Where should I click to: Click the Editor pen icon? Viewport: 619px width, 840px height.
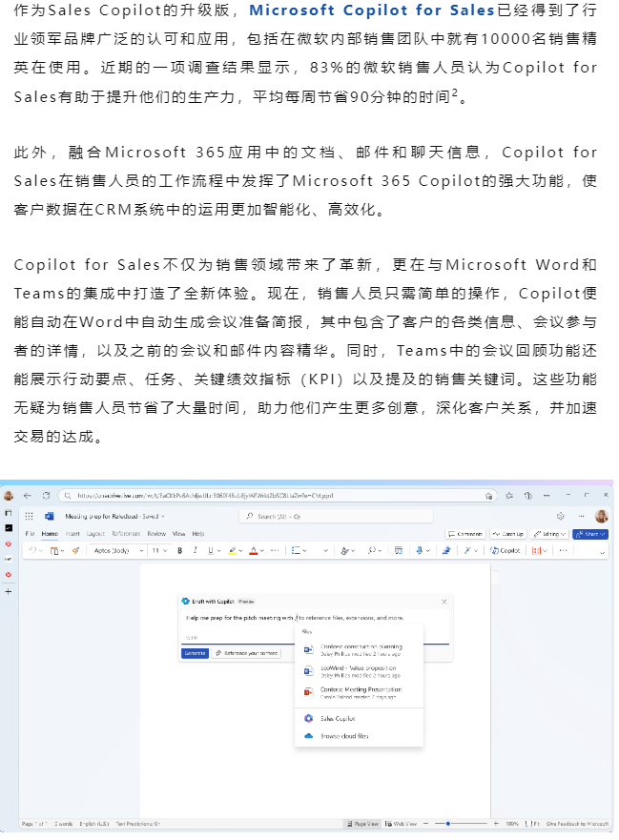point(446,550)
